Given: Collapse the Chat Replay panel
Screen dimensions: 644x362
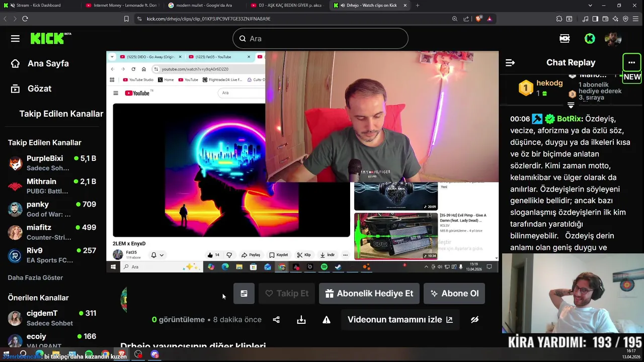Looking at the screenshot, I should pos(510,63).
